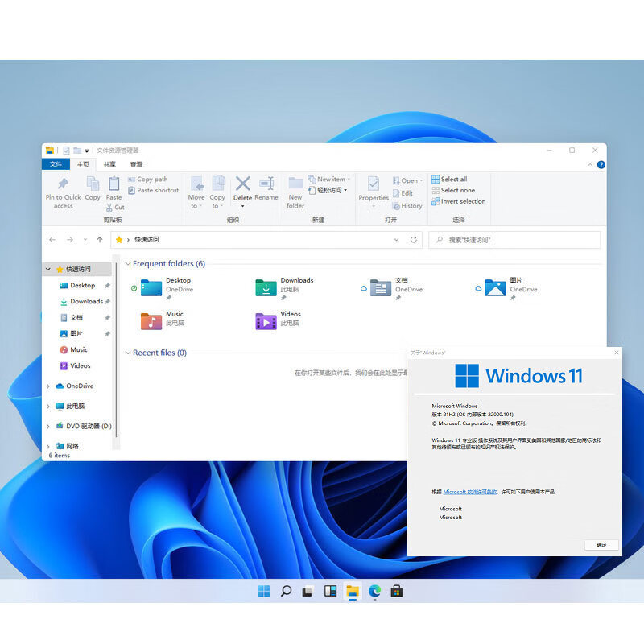Open the address bar dropdown arrow
This screenshot has width=644, height=644.
(396, 240)
